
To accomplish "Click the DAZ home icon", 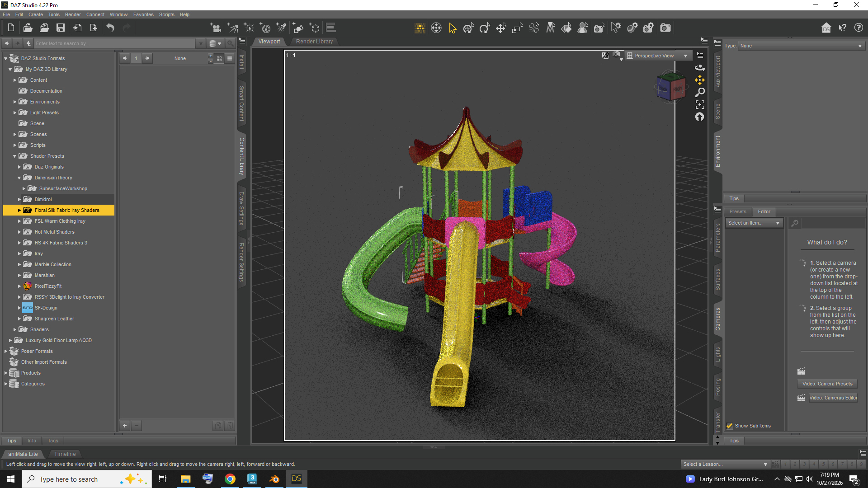I will click(x=826, y=28).
